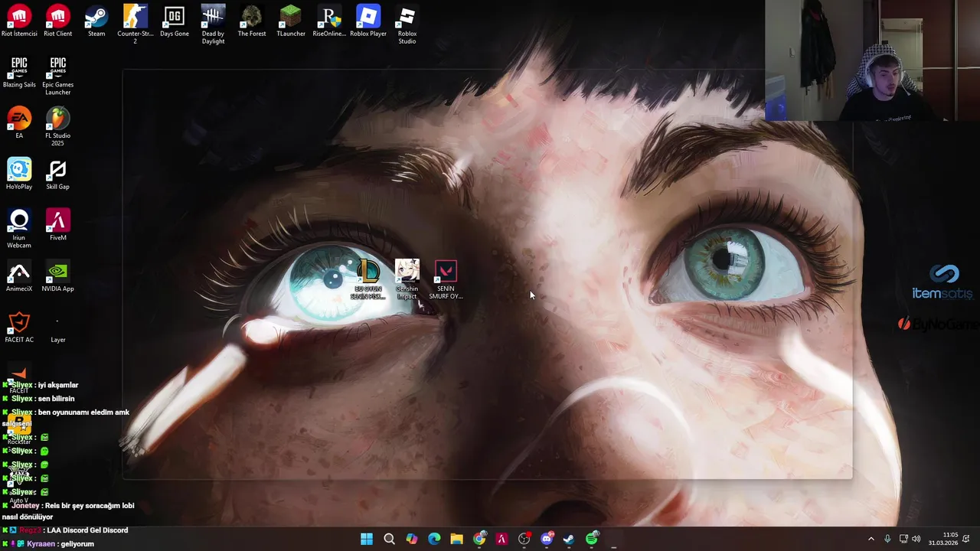Click the microphone tray icon
980x551 pixels.
887,539
